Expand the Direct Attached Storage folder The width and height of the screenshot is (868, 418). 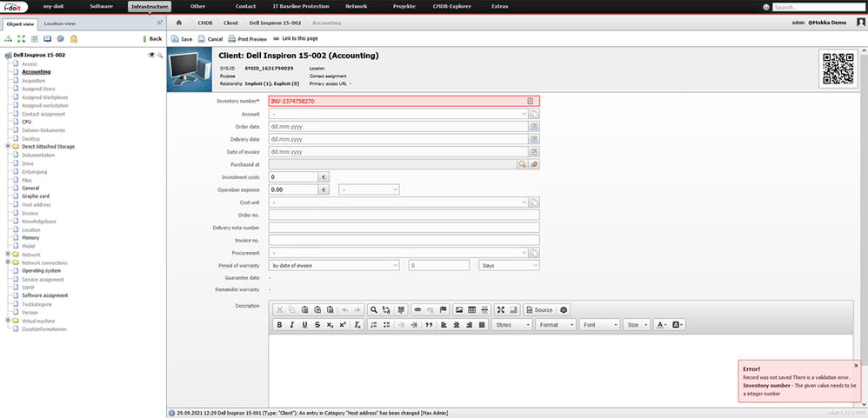point(8,147)
